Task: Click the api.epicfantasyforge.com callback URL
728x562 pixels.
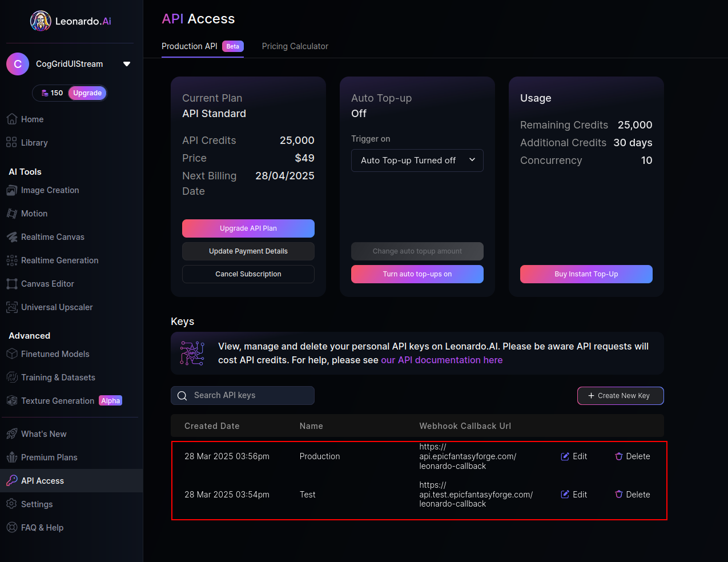Action: coord(468,456)
